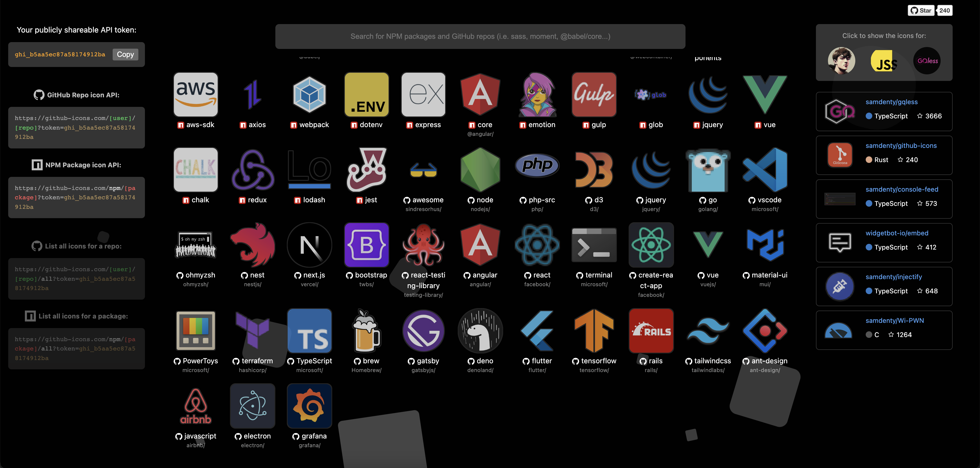Open the @angular/core icon

[480, 94]
